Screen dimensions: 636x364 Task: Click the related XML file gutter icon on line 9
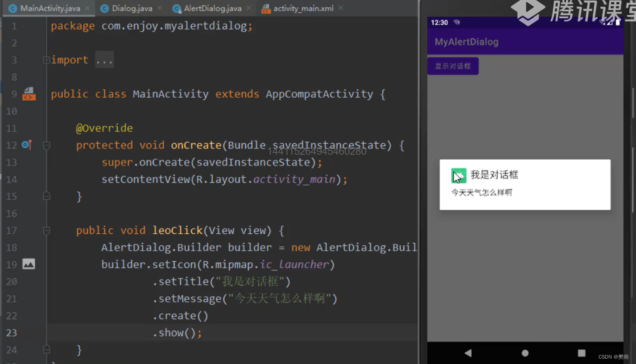point(29,94)
